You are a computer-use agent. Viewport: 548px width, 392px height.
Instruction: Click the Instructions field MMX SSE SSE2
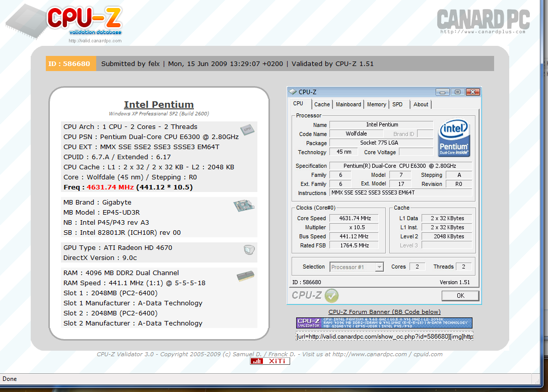click(x=400, y=192)
